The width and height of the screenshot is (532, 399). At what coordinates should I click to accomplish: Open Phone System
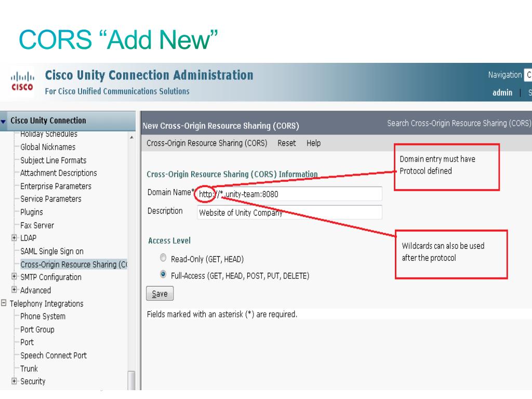point(43,316)
